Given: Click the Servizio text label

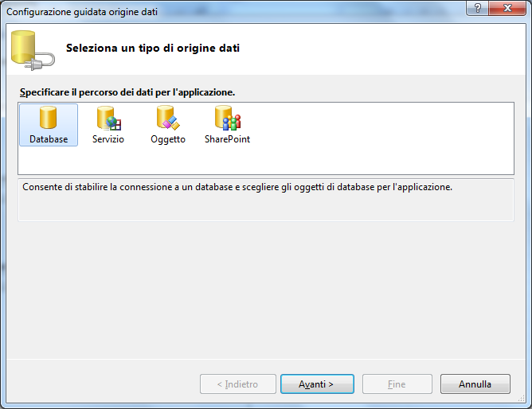Looking at the screenshot, I should 108,139.
